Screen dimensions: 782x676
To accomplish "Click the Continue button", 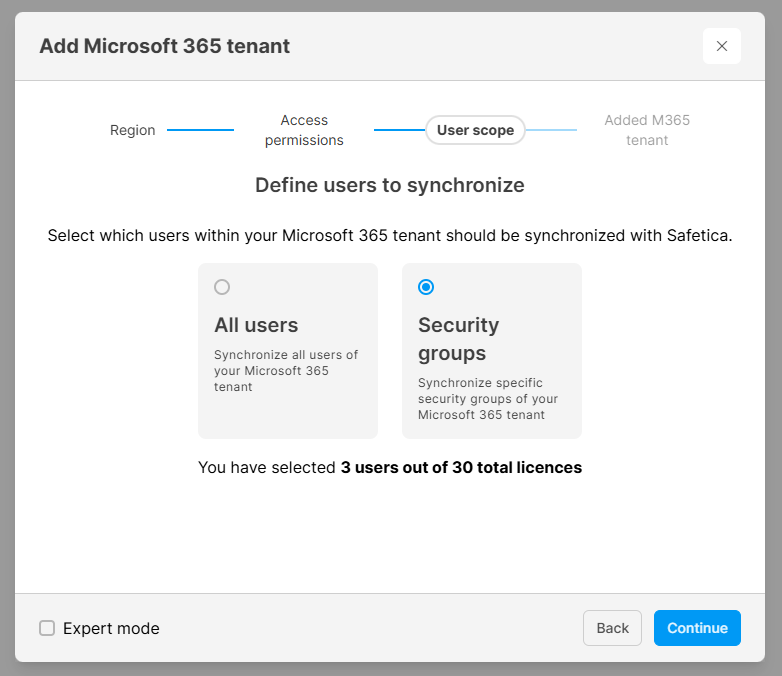I will coord(697,628).
